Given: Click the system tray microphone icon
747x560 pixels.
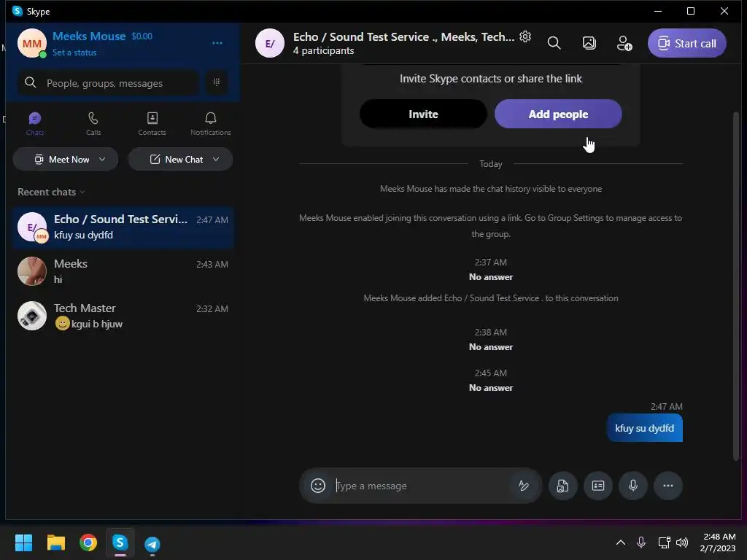Looking at the screenshot, I should 641,542.
